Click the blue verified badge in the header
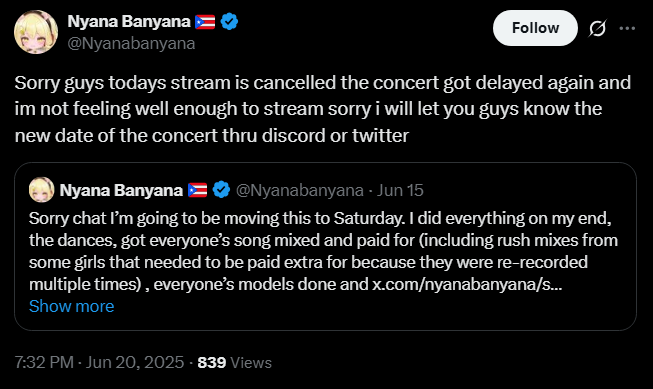 (x=229, y=21)
